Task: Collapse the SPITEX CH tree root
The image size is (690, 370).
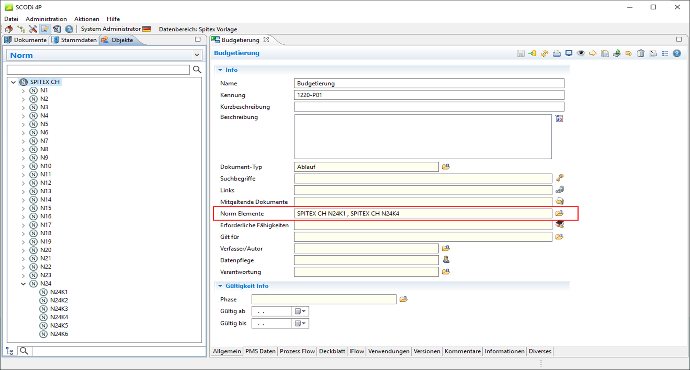Action: pos(13,82)
